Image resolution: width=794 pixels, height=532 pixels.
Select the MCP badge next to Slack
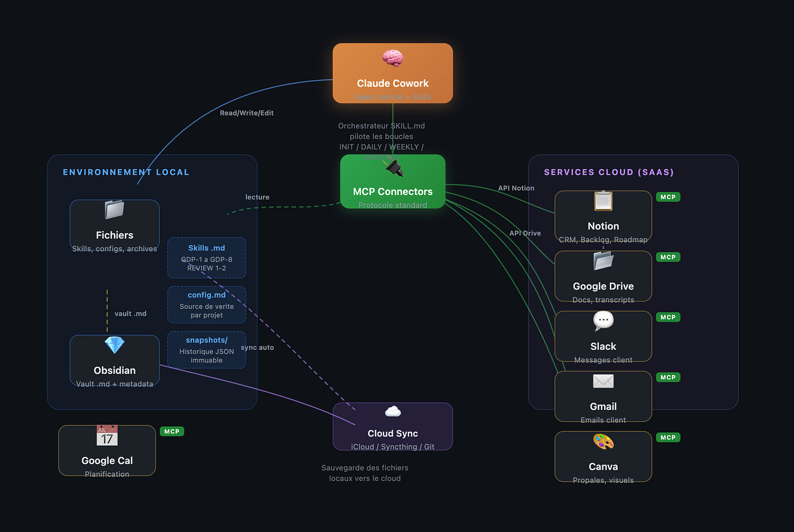click(x=668, y=317)
